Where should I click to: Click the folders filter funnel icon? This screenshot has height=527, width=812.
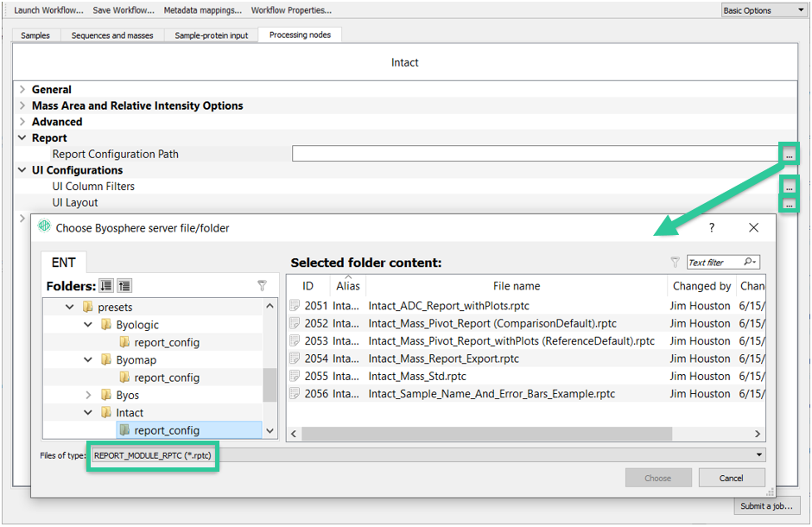(262, 285)
